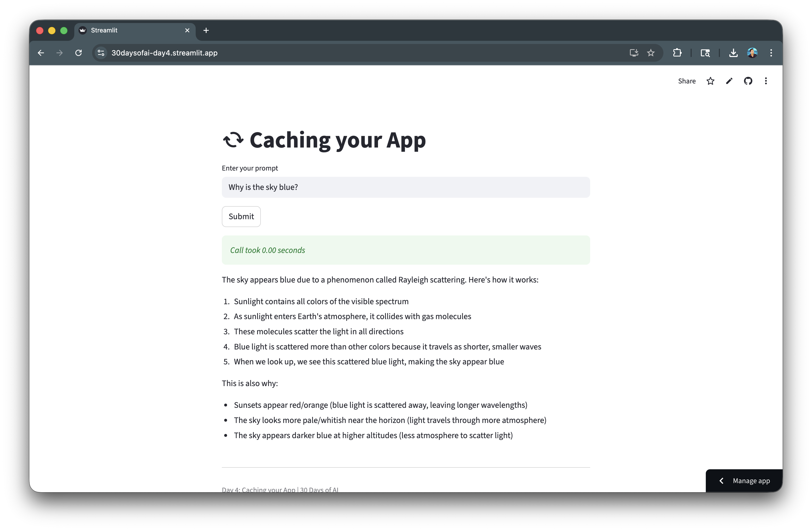Viewport: 812px width, 531px height.
Task: Click the pencil edit app icon
Action: [x=729, y=81]
